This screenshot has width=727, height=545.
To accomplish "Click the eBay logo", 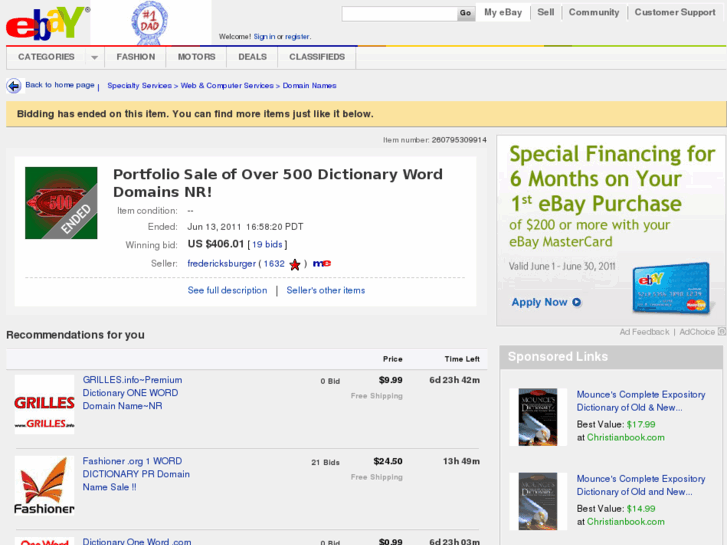I will (47, 22).
